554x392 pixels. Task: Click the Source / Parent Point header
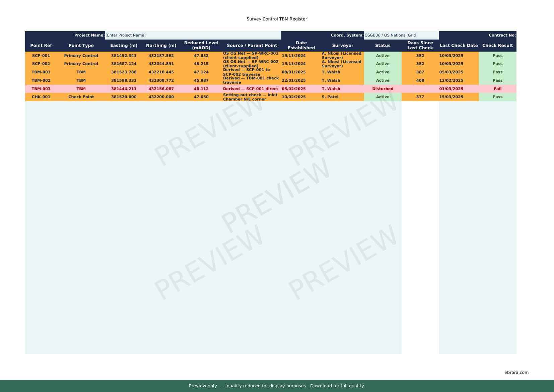252,46
